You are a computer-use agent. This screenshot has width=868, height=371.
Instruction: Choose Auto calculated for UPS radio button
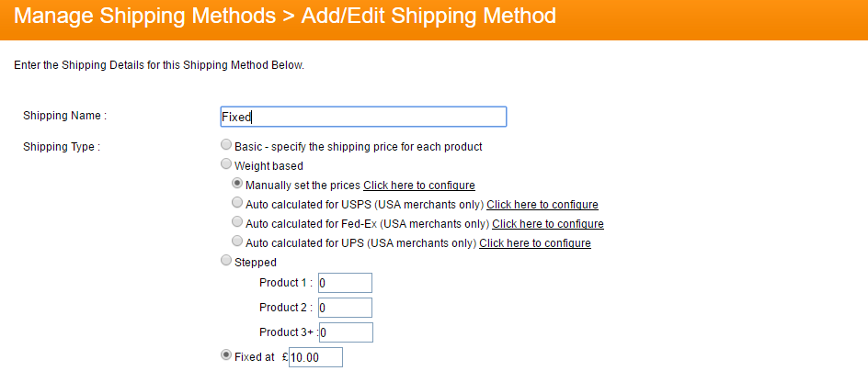click(238, 242)
